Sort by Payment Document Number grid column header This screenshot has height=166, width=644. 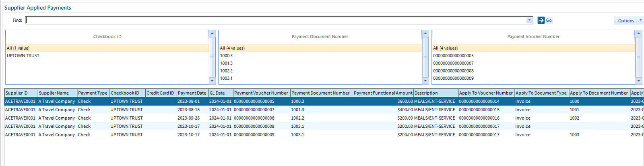[321, 93]
